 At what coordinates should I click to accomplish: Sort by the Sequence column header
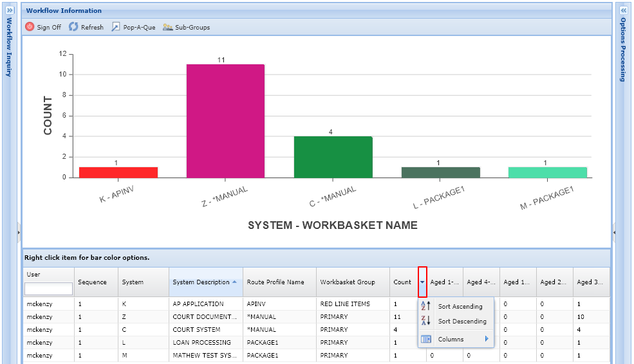pyautogui.click(x=97, y=282)
